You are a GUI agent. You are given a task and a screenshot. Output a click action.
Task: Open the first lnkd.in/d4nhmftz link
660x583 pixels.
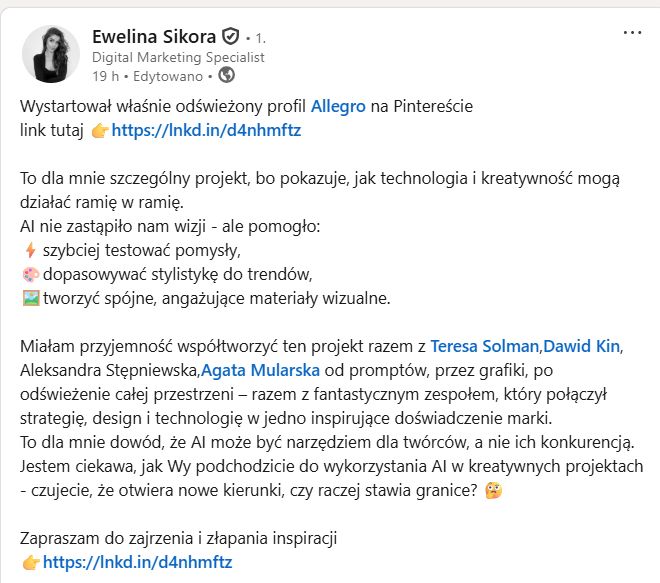point(206,130)
